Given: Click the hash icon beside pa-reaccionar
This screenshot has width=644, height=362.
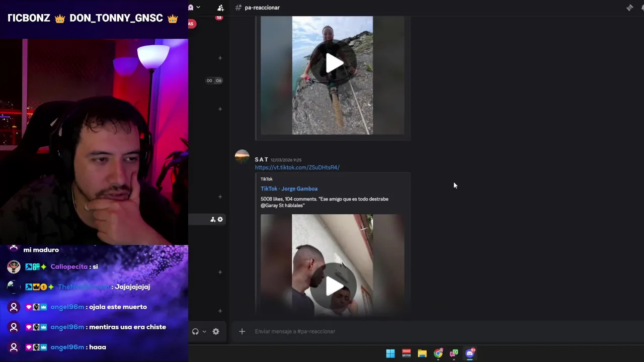Looking at the screenshot, I should 238,8.
